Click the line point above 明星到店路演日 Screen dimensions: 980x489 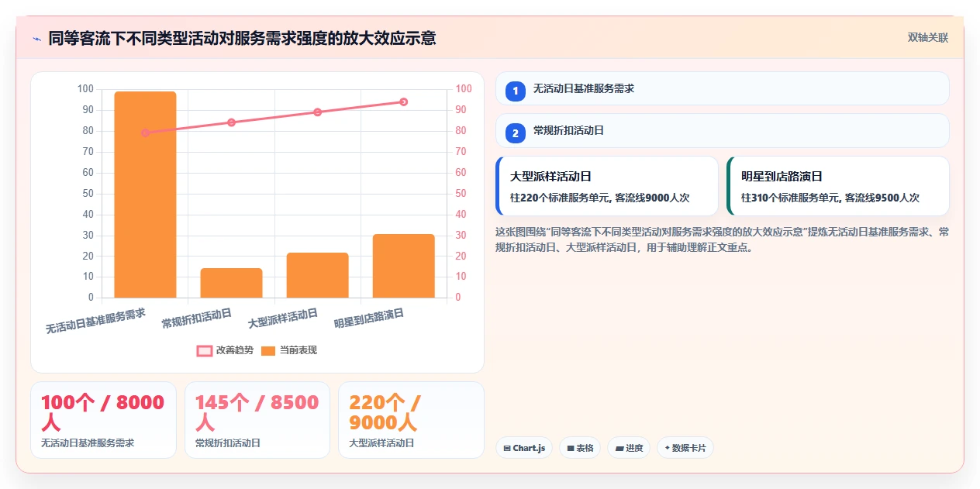[x=403, y=102]
